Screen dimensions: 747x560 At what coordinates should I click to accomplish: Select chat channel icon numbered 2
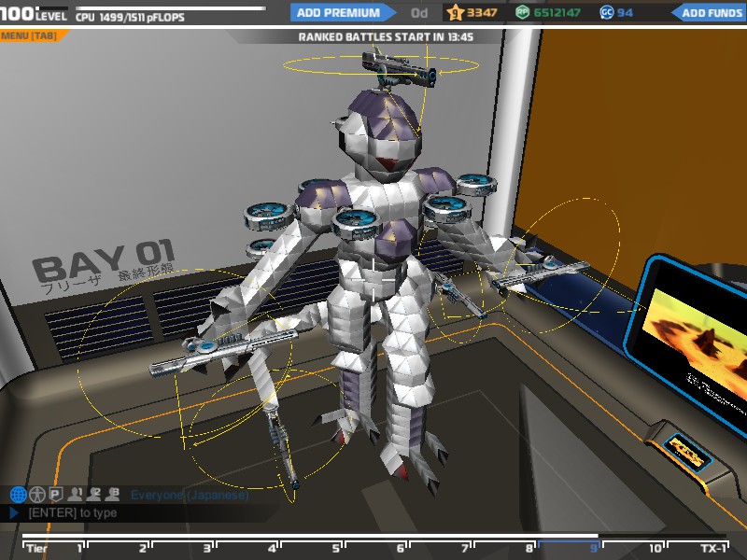coord(93,495)
